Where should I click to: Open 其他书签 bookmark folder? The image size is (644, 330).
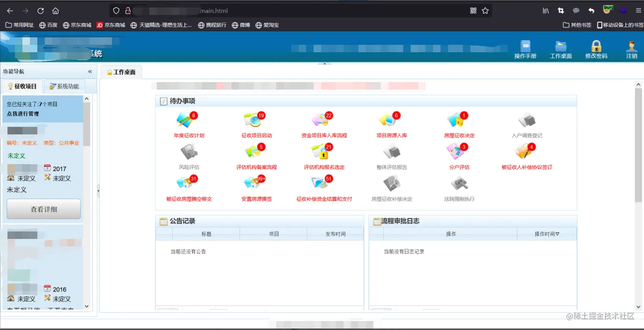point(577,25)
